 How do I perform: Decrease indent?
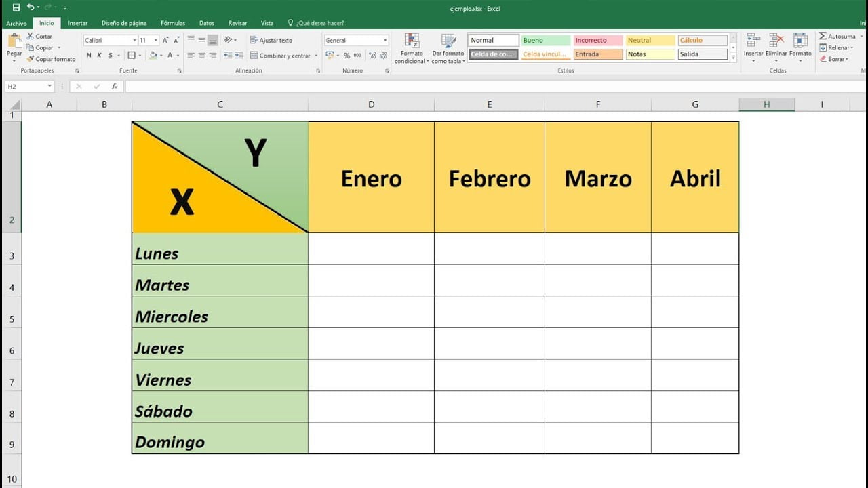(228, 56)
